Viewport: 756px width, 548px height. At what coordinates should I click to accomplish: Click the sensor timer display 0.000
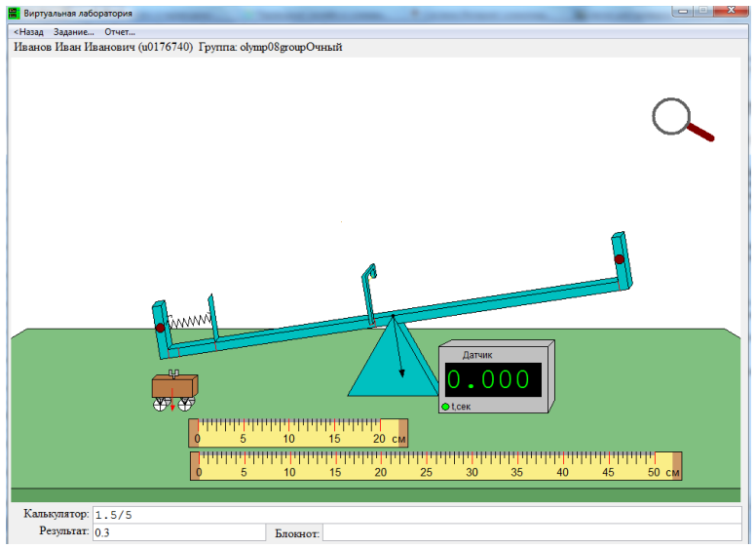tap(493, 379)
